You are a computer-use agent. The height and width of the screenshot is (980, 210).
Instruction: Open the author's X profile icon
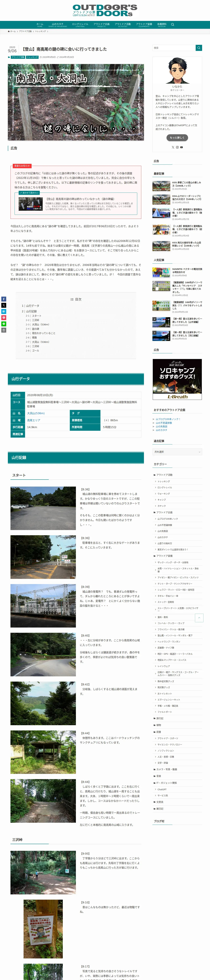[173, 147]
